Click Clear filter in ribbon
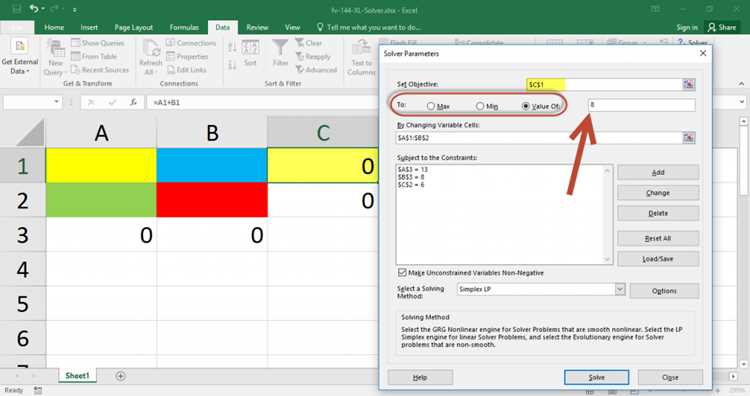750x396 pixels. pos(309,43)
